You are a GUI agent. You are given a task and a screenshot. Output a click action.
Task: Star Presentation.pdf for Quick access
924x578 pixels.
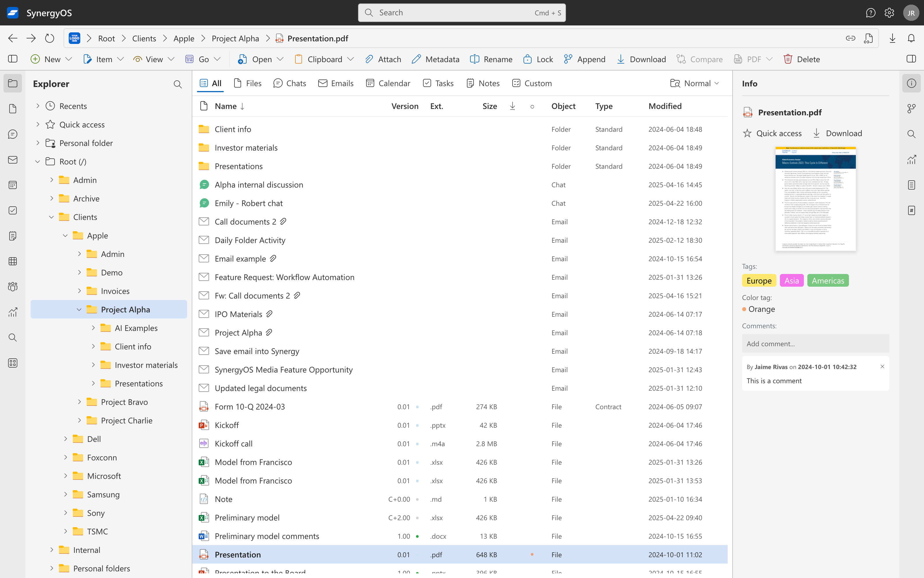[772, 134]
